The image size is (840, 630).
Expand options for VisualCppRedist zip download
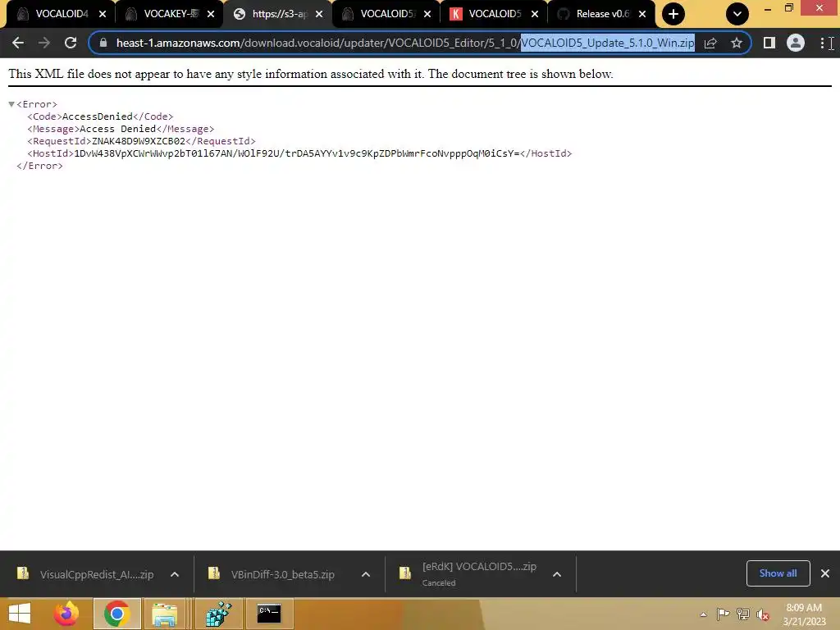(175, 574)
